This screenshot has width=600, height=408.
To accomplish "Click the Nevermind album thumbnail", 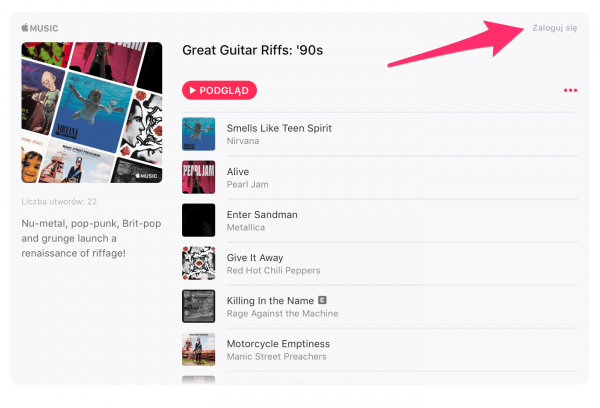I will click(x=198, y=134).
